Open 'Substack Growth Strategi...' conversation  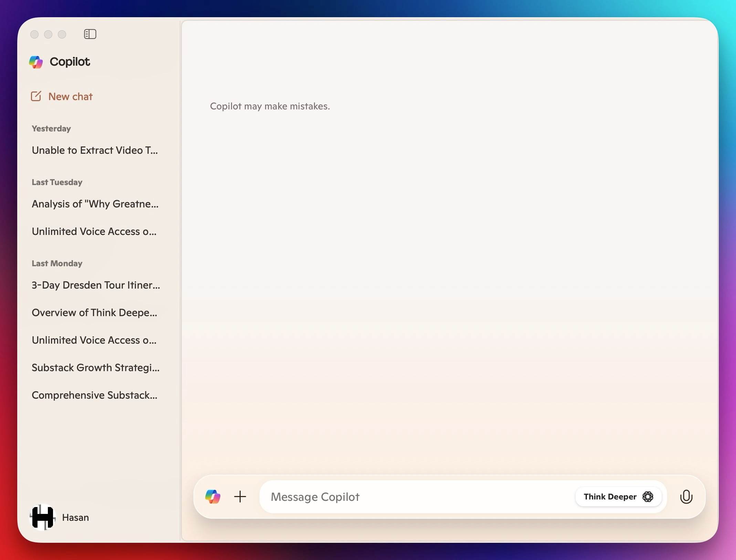[95, 368]
